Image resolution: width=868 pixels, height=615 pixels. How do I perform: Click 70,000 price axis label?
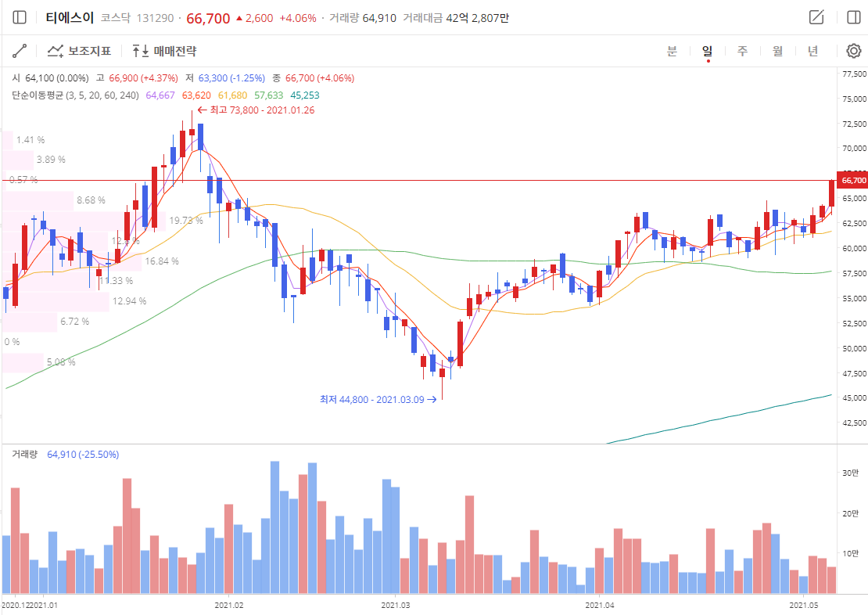[854, 149]
